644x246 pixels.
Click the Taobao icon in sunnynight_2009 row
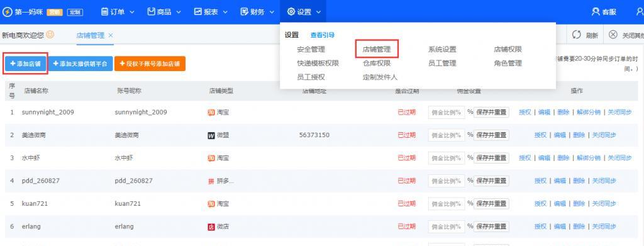(211, 112)
